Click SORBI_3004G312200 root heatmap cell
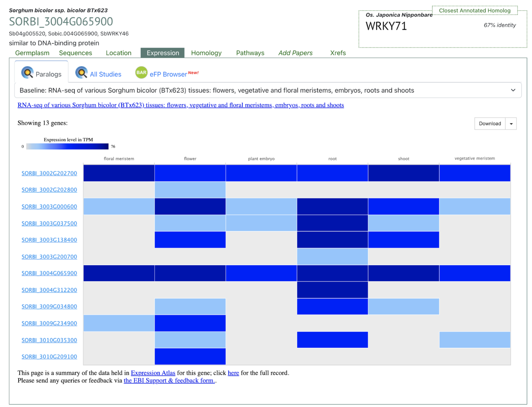The width and height of the screenshot is (532, 407). [x=332, y=290]
